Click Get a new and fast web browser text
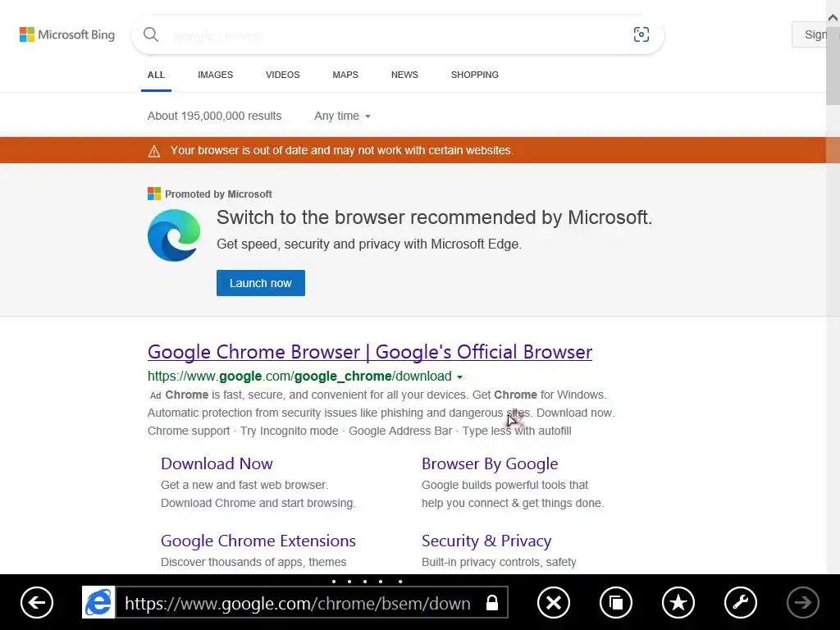 click(244, 486)
